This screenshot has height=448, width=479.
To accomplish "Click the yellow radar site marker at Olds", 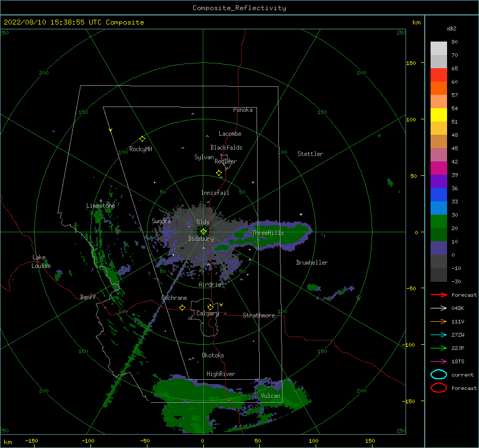I will [203, 232].
